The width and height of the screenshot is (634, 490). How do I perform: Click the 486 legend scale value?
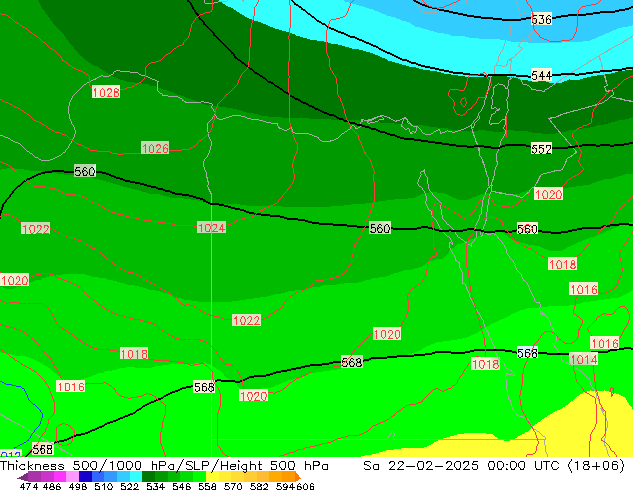click(52, 486)
